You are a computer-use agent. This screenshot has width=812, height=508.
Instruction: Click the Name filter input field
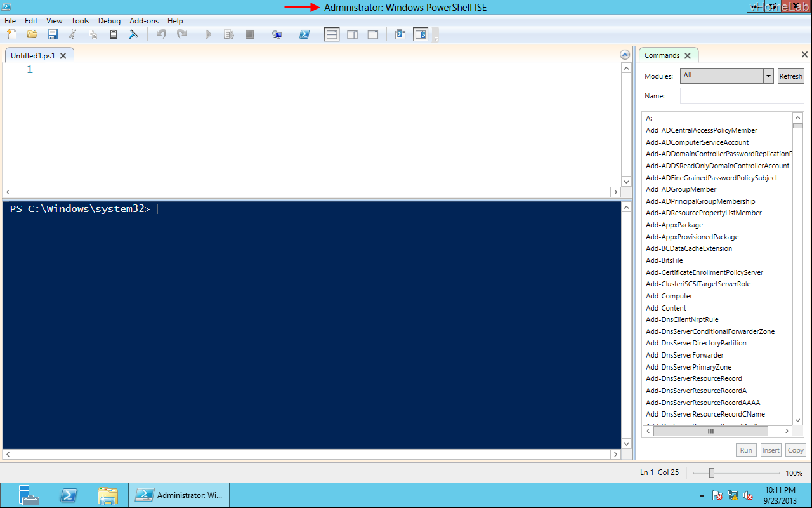coord(742,96)
